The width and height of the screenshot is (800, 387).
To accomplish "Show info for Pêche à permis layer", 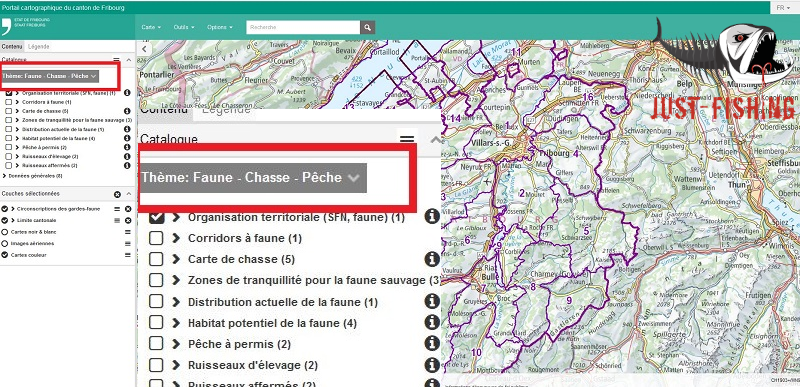I will point(127,147).
